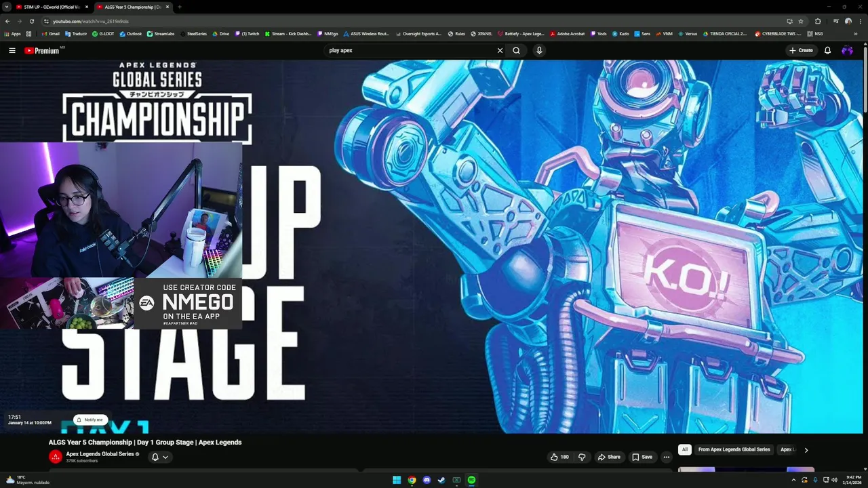868x488 pixels.
Task: Dislike the ALGS video
Action: (582, 457)
